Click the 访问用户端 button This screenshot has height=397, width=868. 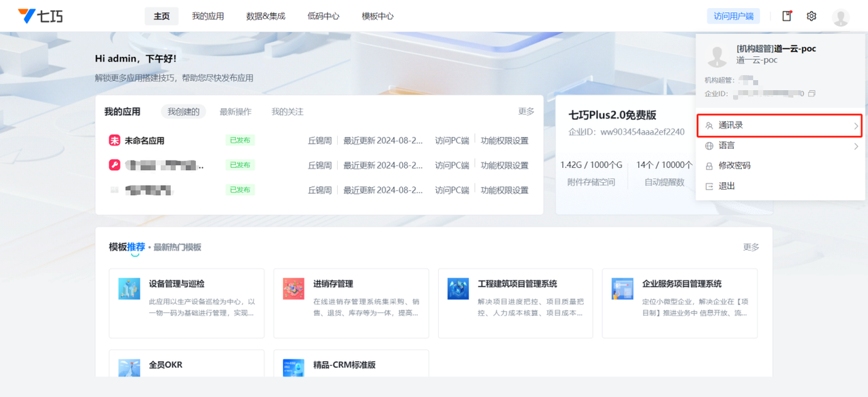coord(733,16)
